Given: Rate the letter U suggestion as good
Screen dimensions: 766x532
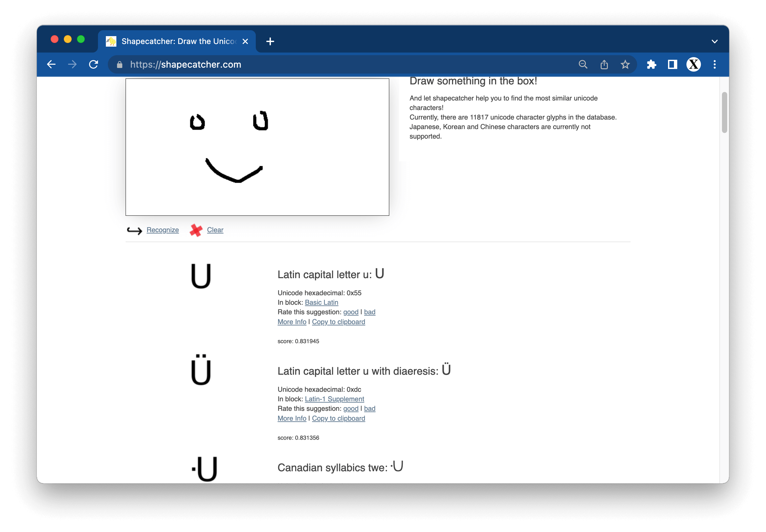Looking at the screenshot, I should click(351, 312).
